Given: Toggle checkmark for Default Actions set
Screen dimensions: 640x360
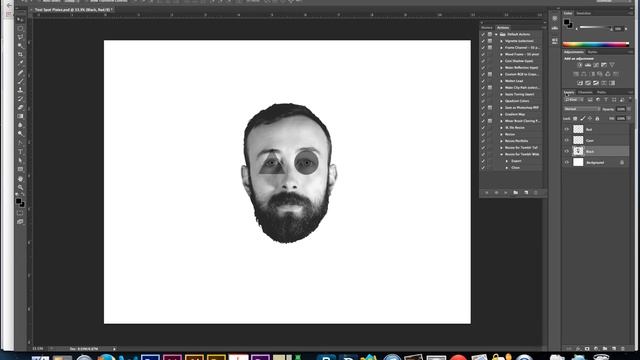Looking at the screenshot, I should 483,35.
